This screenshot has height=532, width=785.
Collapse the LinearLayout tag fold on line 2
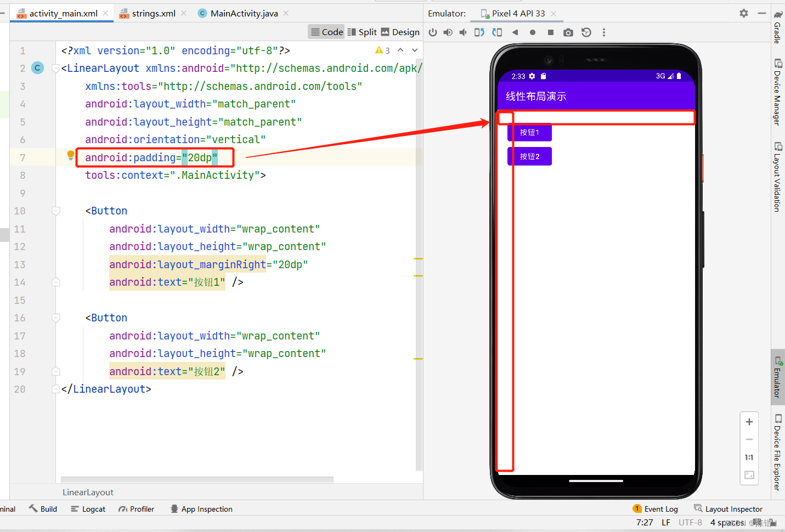55,68
